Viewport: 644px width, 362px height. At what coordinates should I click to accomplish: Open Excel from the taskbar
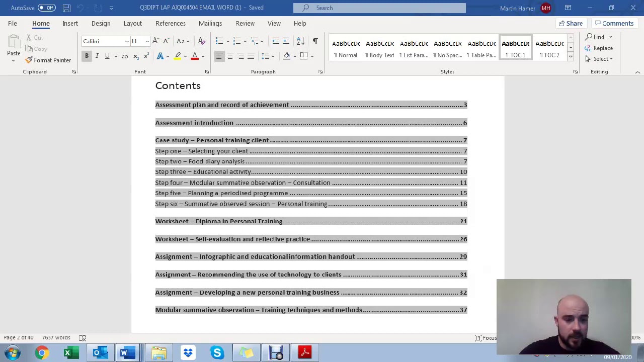coord(71,353)
